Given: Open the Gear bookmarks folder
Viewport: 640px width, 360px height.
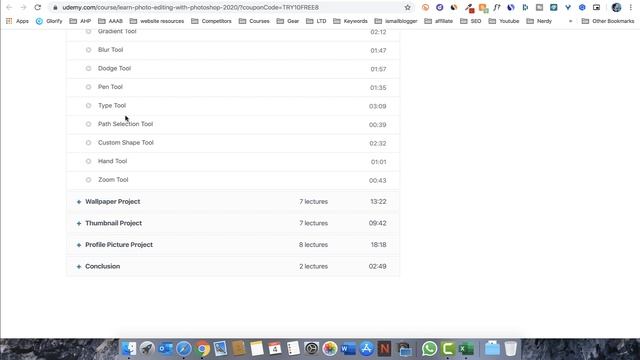Looking at the screenshot, I should [288, 21].
